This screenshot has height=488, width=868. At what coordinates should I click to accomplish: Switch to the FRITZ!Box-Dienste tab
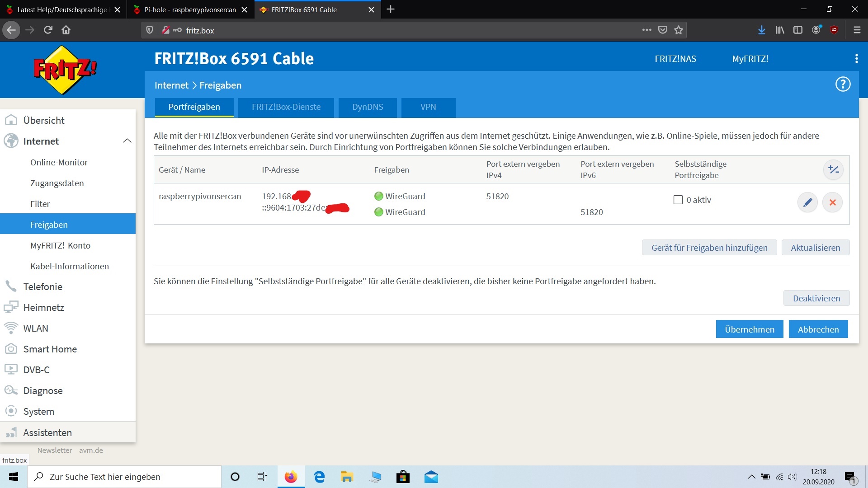click(x=286, y=107)
